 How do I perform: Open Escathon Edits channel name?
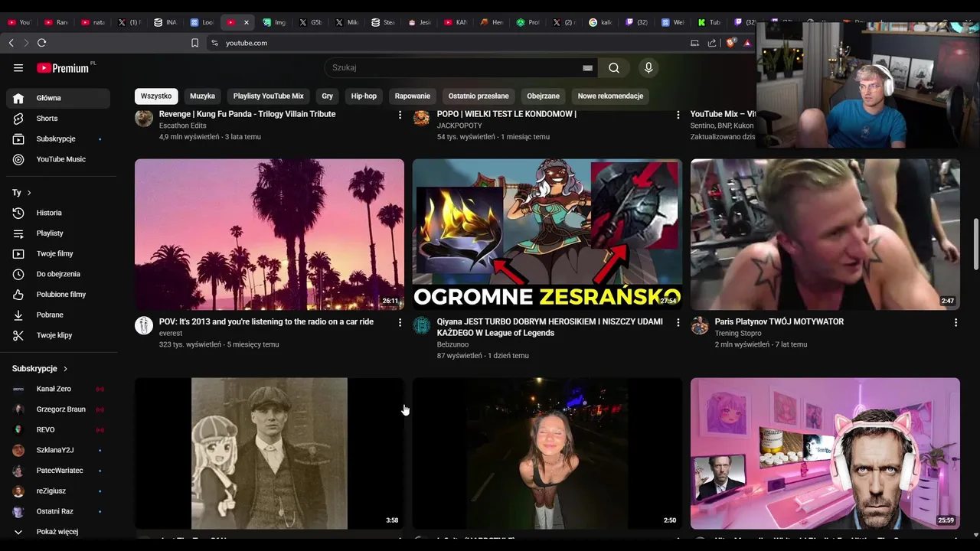coord(183,126)
